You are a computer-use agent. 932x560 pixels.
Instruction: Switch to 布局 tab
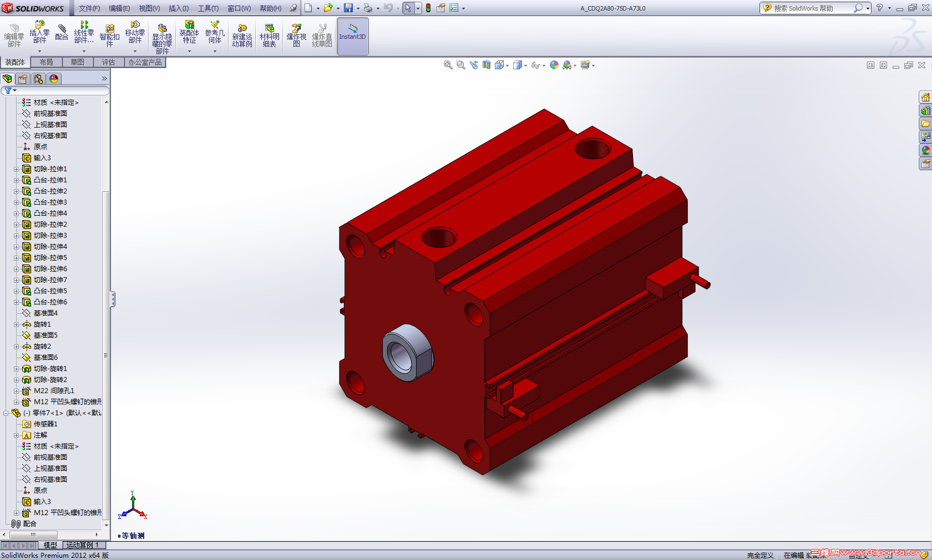47,62
